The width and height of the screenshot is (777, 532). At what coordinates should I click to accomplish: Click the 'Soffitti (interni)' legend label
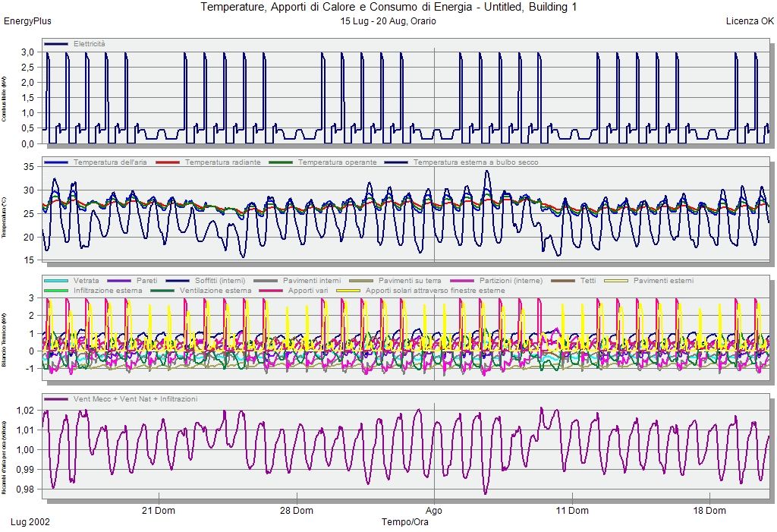(x=220, y=281)
